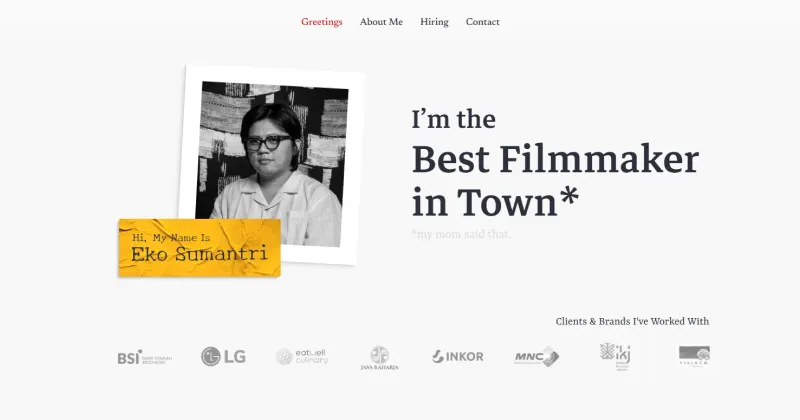The image size is (800, 420).
Task: Click the BSI Bank Syariah Indonesia logo
Action: coord(144,357)
